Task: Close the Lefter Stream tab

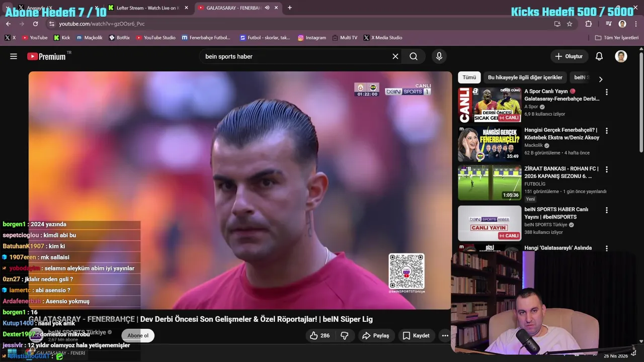Action: [186, 8]
